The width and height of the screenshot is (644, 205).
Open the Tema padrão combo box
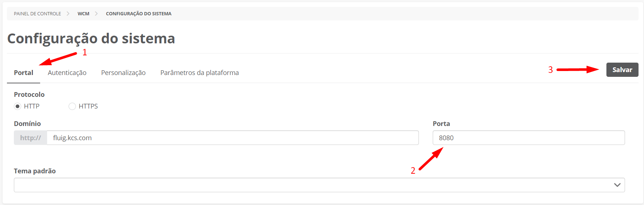coord(314,185)
